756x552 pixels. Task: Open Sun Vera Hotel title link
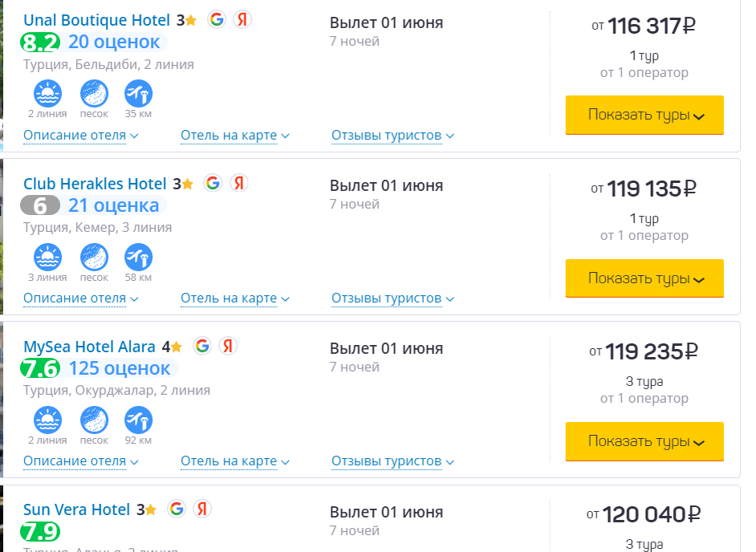[76, 509]
